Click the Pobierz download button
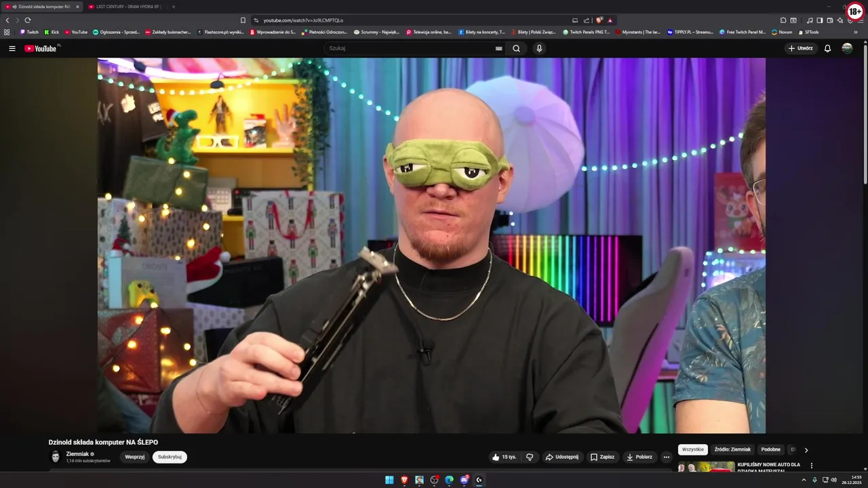Screen dimensions: 868x488 639,457
